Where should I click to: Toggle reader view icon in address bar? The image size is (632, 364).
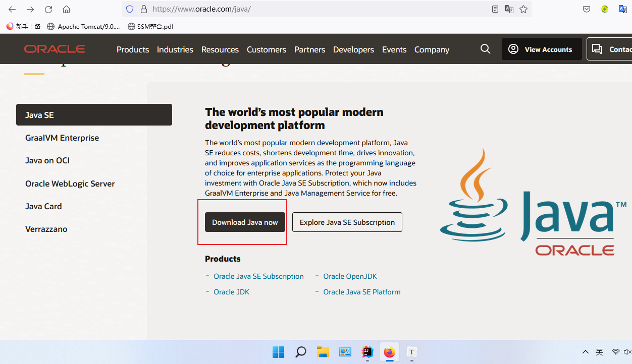pyautogui.click(x=495, y=9)
